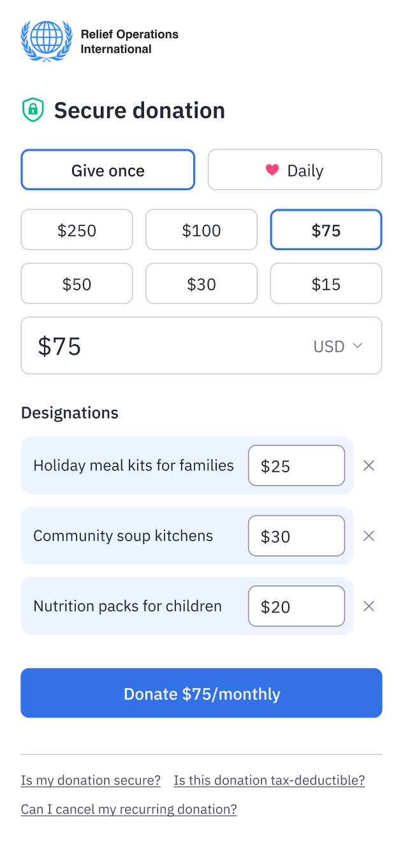Open the USD currency dropdown
Viewport: 403px width, 868px height.
[x=338, y=346]
